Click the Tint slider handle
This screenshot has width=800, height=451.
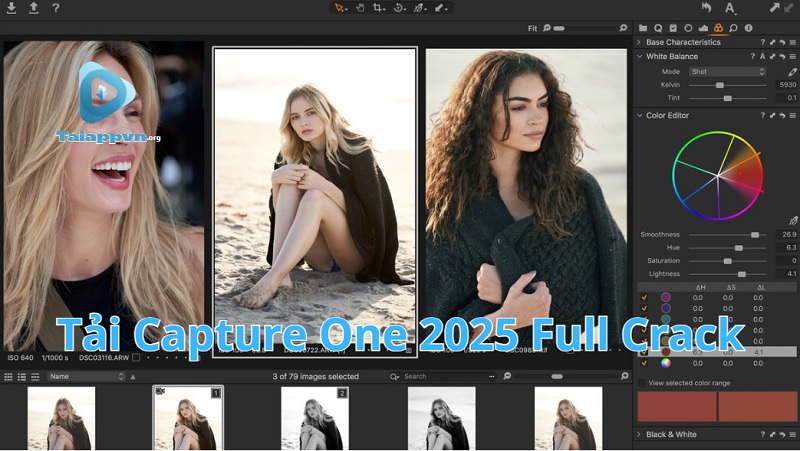[x=728, y=98]
